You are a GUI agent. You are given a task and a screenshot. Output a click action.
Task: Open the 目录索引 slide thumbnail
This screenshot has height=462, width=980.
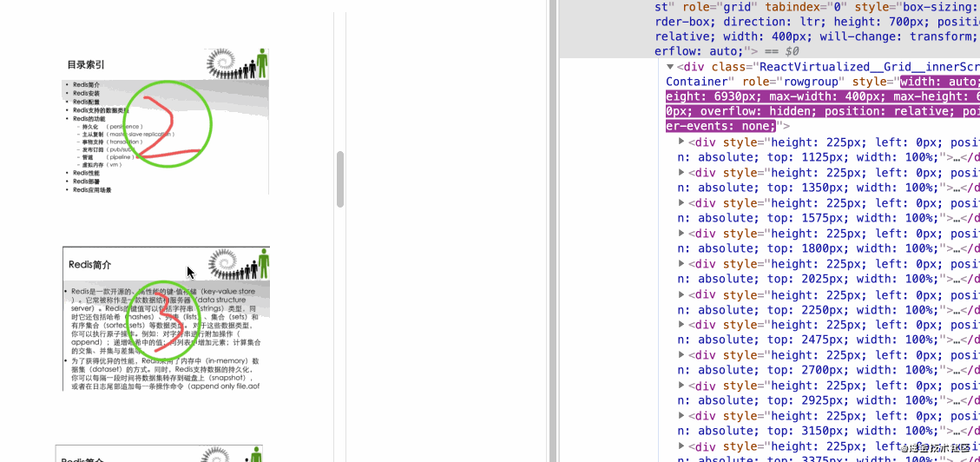[166, 122]
